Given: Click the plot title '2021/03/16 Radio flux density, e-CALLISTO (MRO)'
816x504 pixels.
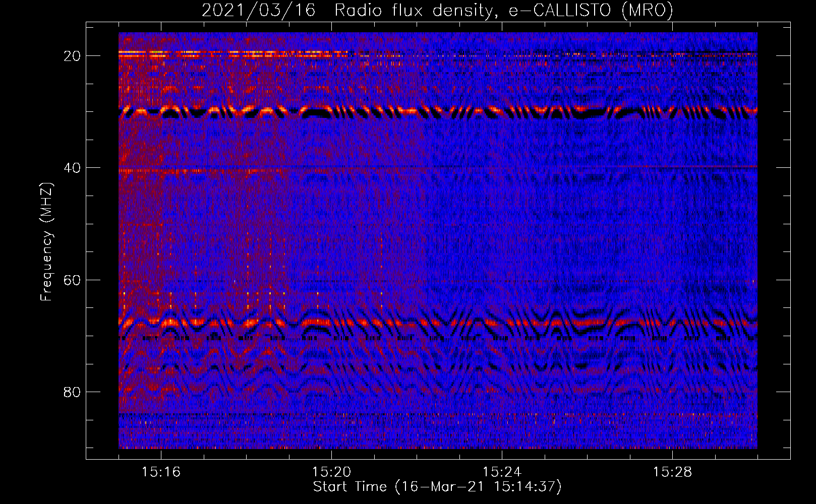Looking at the screenshot, I should (437, 10).
